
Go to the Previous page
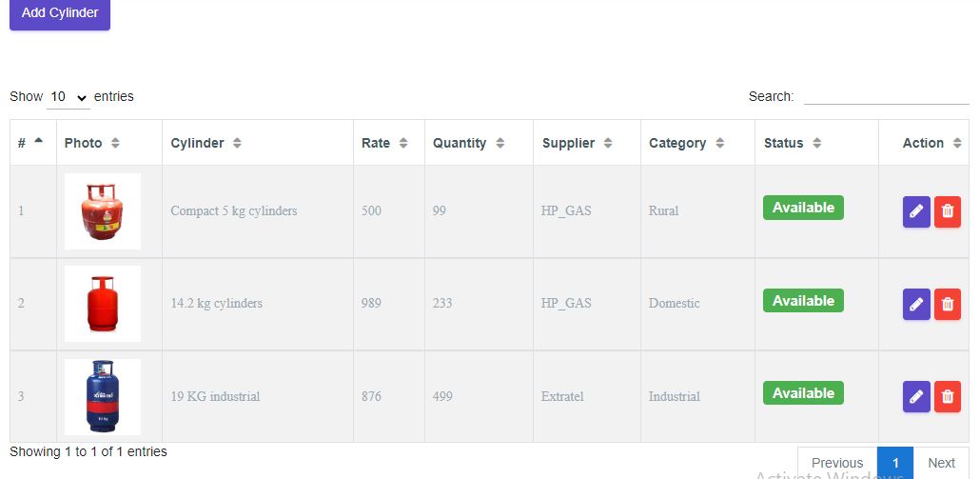tap(837, 463)
